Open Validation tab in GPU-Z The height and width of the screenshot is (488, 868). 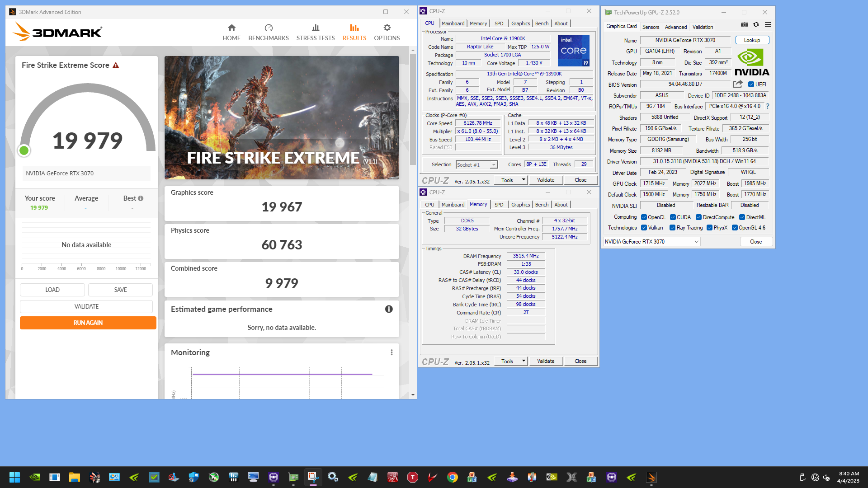pos(703,27)
